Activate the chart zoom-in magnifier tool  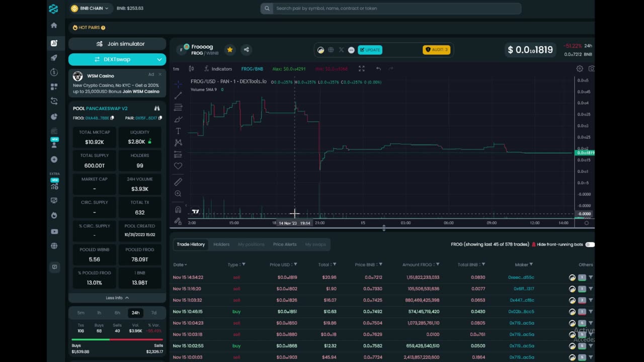(178, 194)
